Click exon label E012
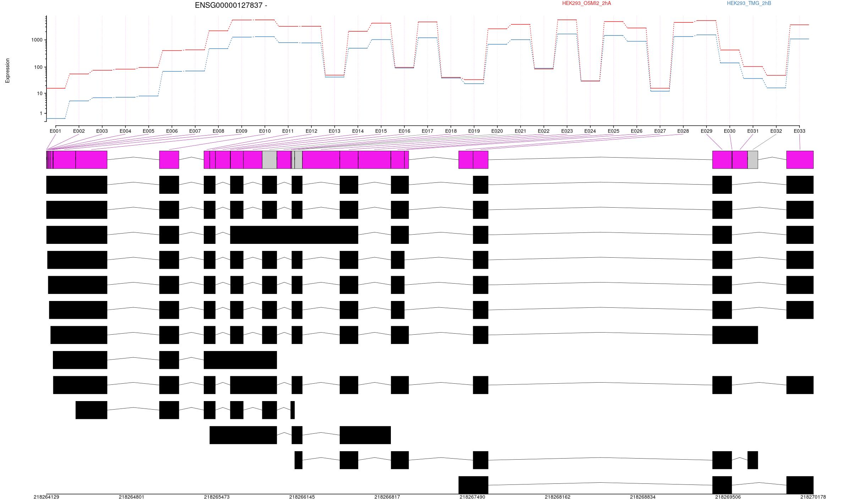This screenshot has width=852, height=504. coord(311,131)
